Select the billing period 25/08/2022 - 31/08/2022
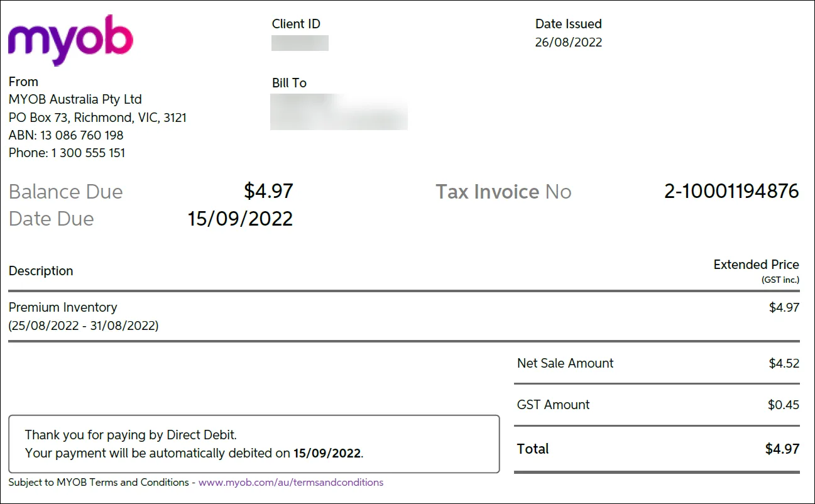The image size is (815, 504). 84,326
